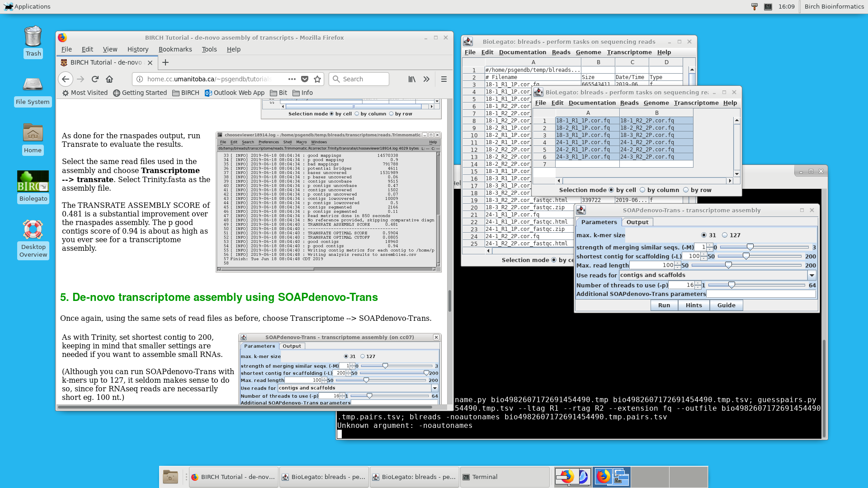The height and width of the screenshot is (488, 868).
Task: Switch to BIRCH Tutorial Firefox taskbar entry
Action: coord(233,477)
